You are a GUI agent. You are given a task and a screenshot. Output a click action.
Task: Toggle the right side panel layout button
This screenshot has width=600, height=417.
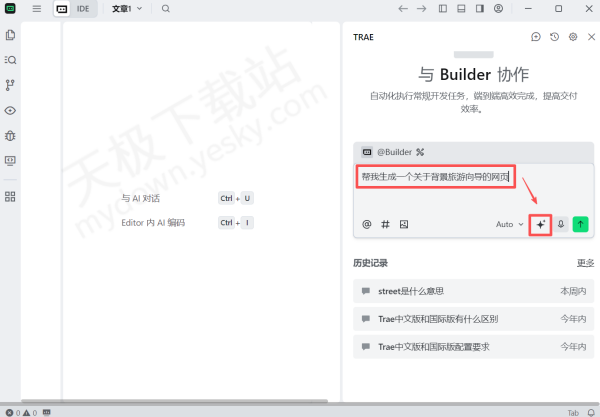[480, 8]
